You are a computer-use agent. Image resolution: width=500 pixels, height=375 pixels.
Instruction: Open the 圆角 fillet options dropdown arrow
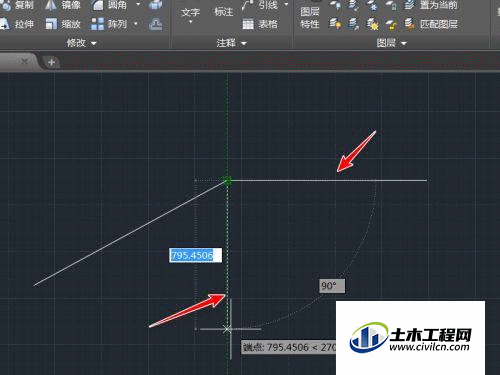click(x=138, y=5)
